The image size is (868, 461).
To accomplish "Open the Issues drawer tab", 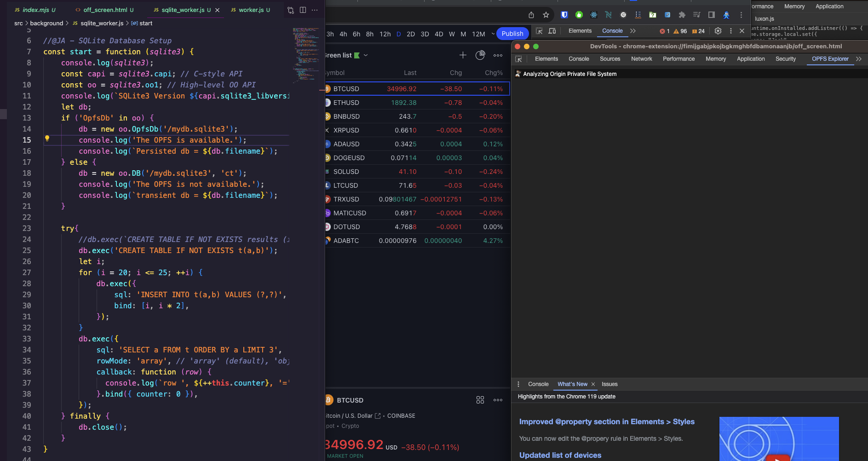I will tap(609, 384).
